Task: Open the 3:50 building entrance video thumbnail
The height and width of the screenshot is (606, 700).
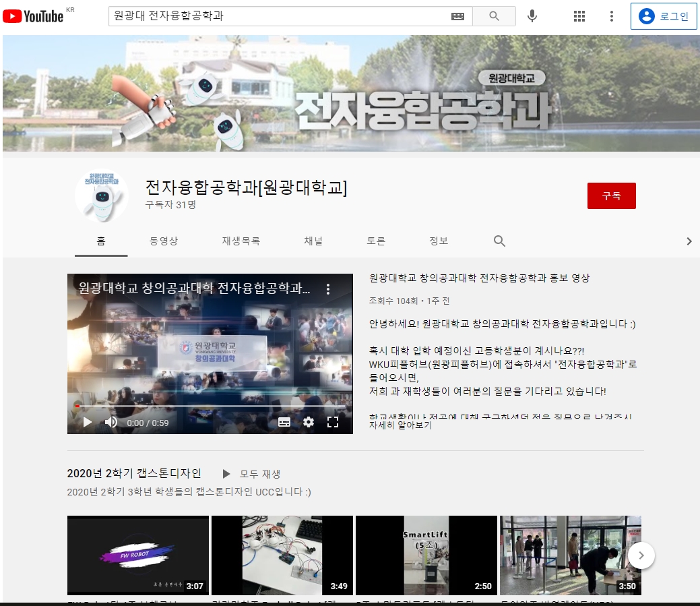Action: pyautogui.click(x=571, y=555)
